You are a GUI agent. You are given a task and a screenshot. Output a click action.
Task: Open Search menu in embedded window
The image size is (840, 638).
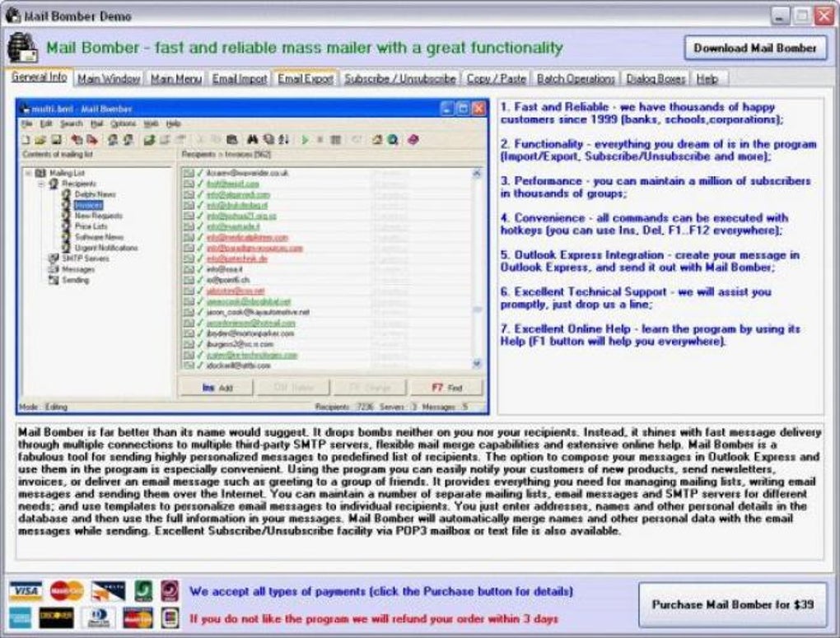tap(72, 123)
